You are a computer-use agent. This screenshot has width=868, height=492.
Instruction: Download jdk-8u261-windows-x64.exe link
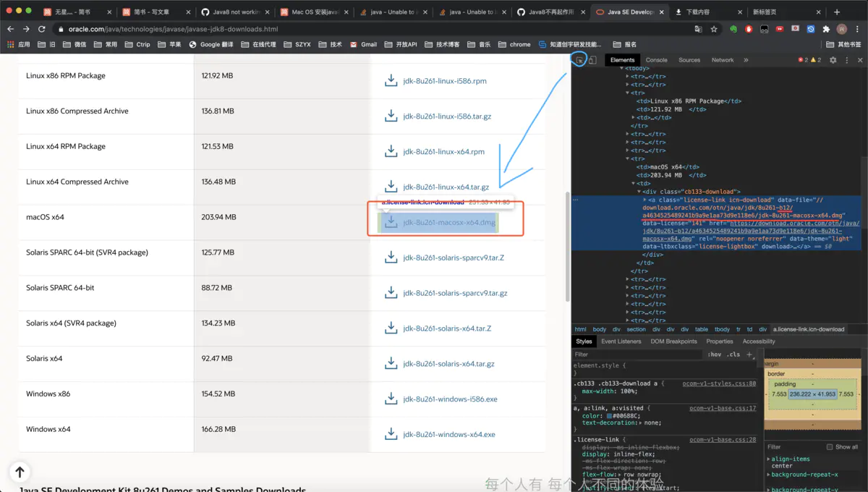coord(449,434)
